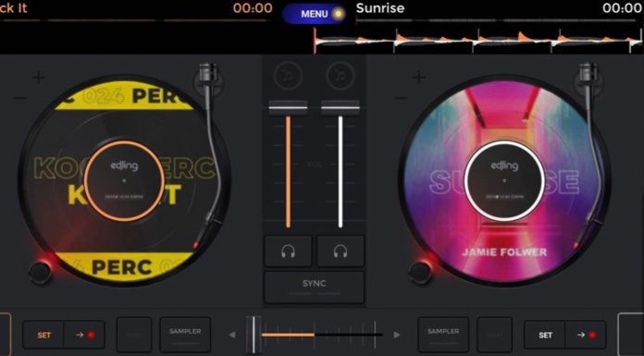Screen dimensions: 644x356
Task: Click left vinyl's edjing center label
Action: 124,181
